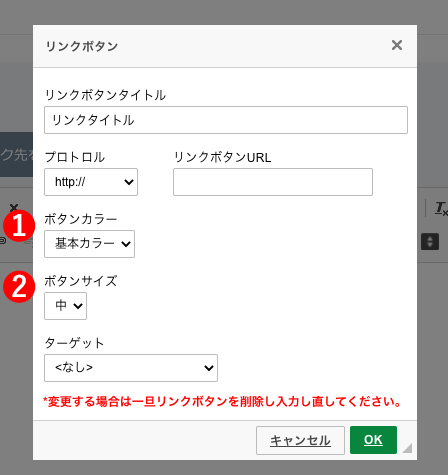Screen dimensions: 448x475
Task: Click the ボタンサイズ label
Action: pyautogui.click(x=81, y=281)
